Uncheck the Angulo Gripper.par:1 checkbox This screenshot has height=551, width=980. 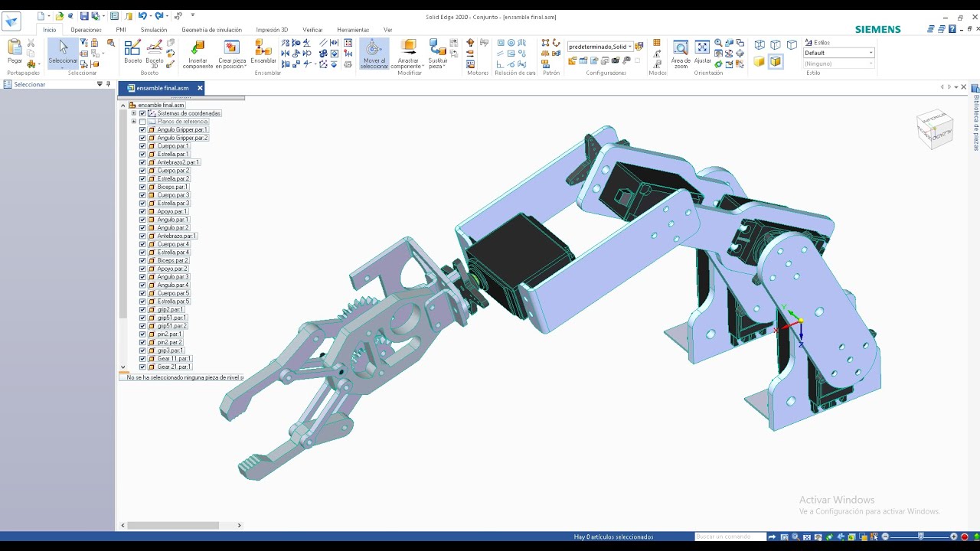(142, 130)
